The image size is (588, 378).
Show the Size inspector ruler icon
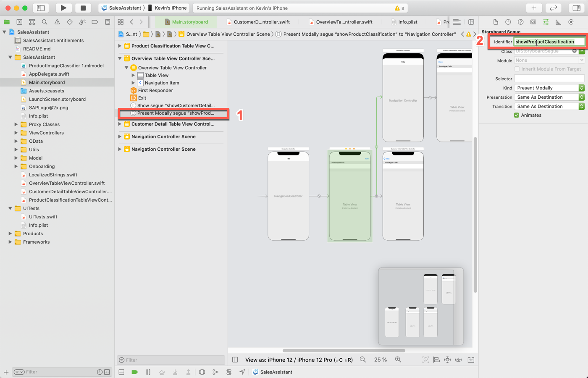[x=558, y=22]
